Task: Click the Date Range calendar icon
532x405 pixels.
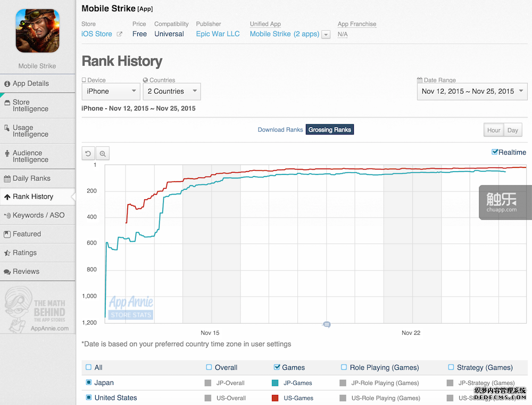Action: point(420,80)
